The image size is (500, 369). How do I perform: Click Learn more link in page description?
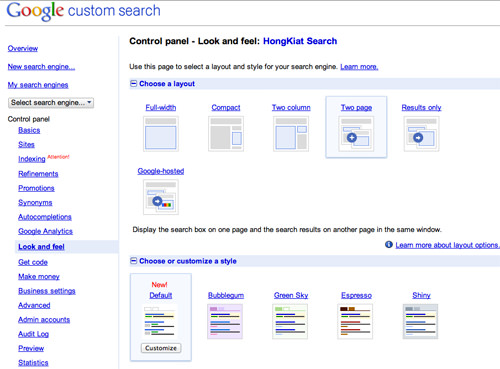(359, 67)
